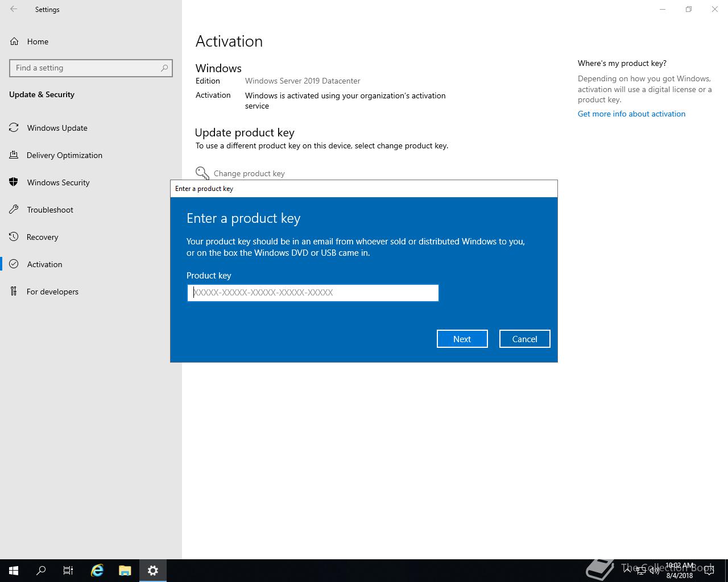The image size is (728, 582).
Task: Go back using the Settings back arrow
Action: (14, 9)
